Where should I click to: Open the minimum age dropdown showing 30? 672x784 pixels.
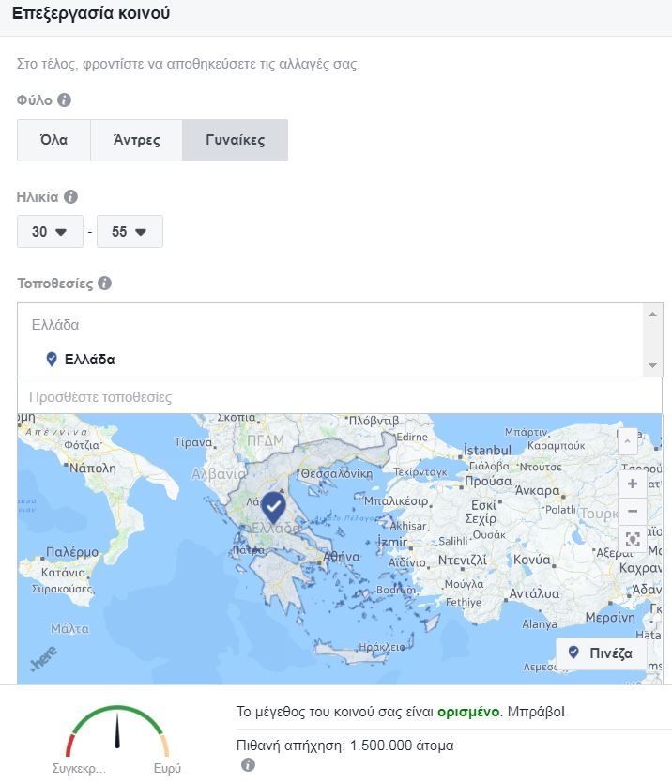[50, 232]
